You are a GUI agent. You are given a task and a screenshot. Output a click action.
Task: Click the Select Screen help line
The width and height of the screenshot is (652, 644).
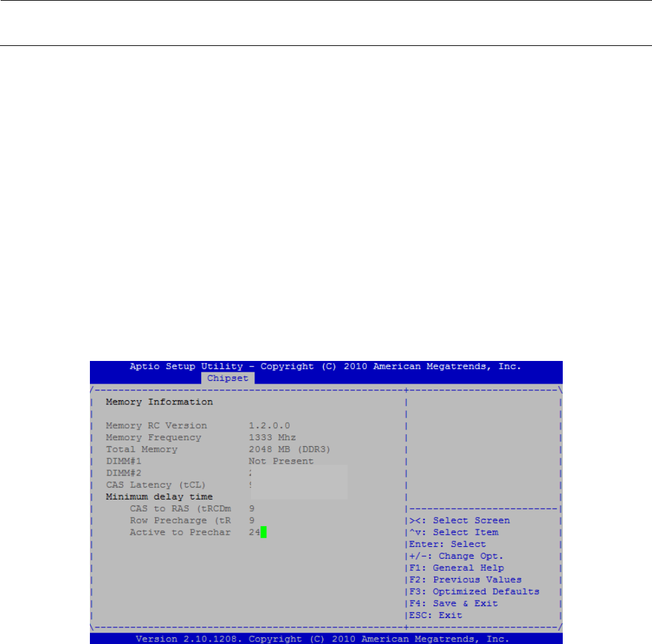point(460,521)
